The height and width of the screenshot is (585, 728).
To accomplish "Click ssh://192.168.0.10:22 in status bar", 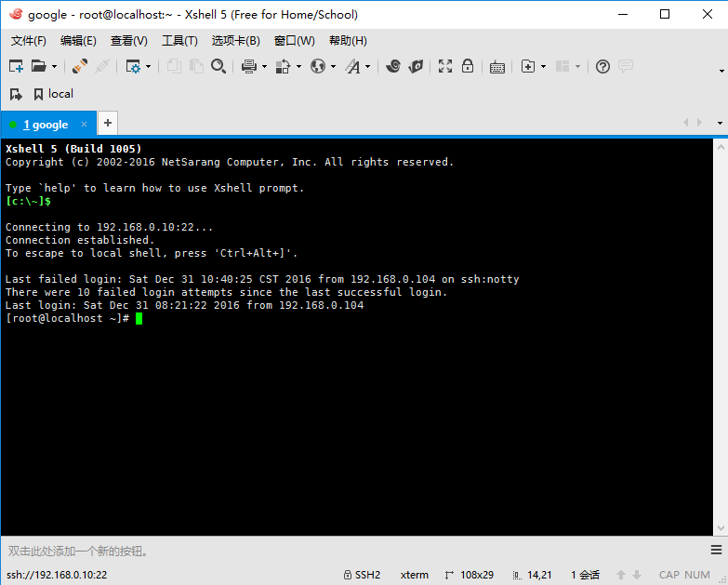I will (57, 575).
